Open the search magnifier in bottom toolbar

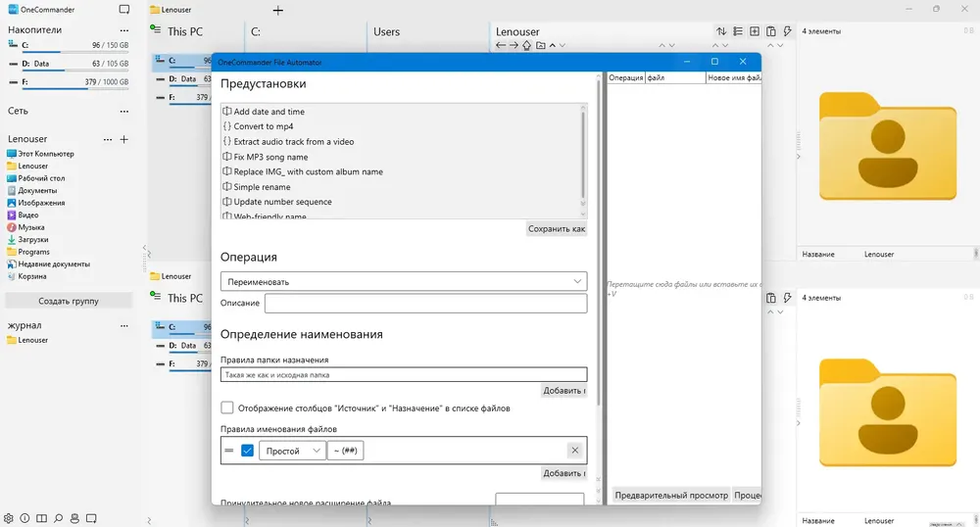tap(58, 518)
